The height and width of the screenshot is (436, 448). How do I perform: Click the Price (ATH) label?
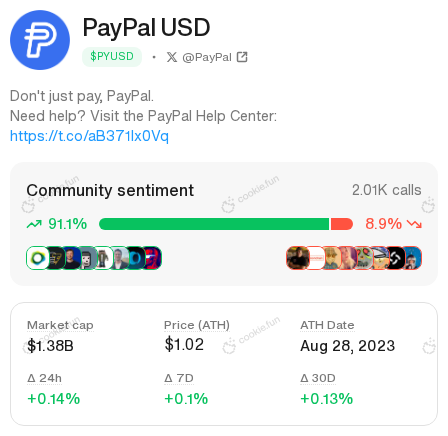197,325
